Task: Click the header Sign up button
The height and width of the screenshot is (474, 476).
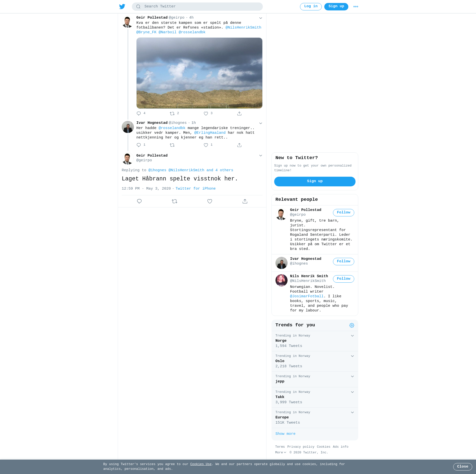Action: (x=336, y=6)
